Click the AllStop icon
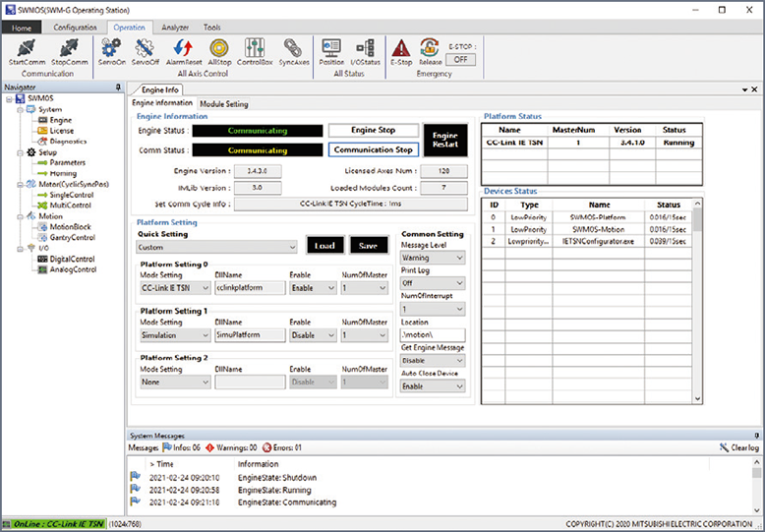765x532 pixels. click(x=219, y=52)
